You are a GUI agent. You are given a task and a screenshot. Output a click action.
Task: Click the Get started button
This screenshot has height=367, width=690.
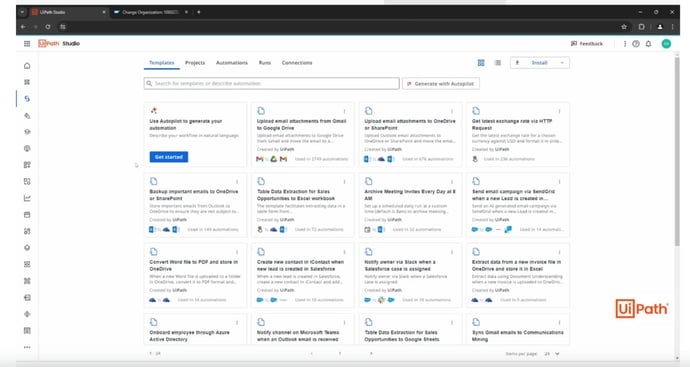169,157
